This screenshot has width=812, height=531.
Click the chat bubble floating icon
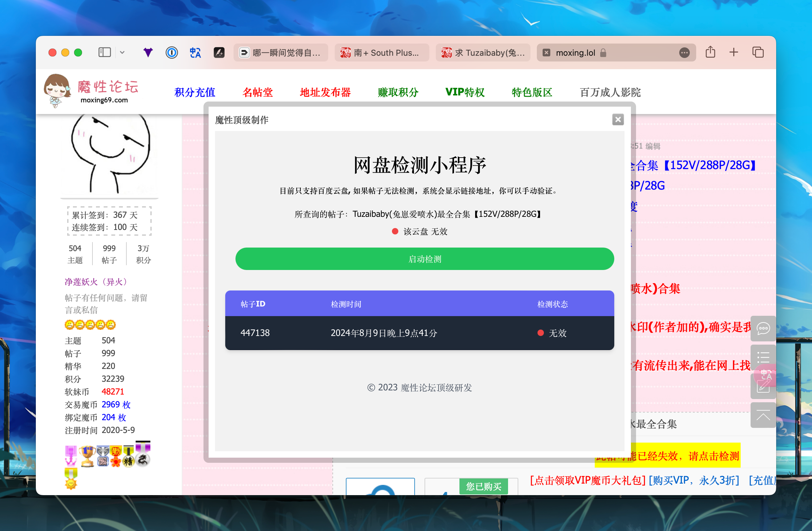point(763,329)
